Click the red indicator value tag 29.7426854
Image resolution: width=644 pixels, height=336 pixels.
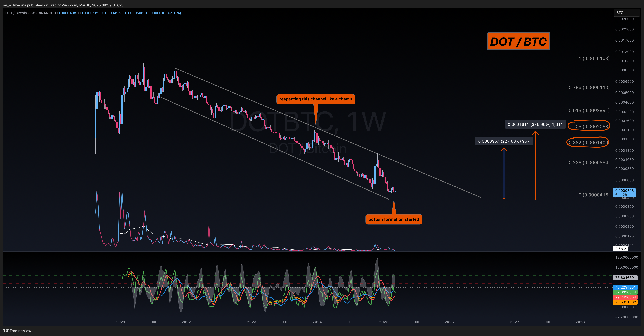coord(625,297)
